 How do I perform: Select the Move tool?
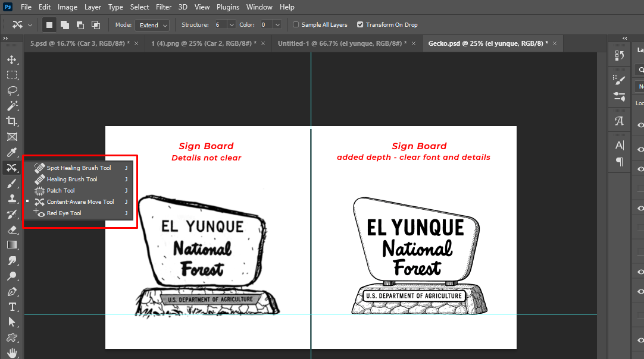[x=11, y=59]
